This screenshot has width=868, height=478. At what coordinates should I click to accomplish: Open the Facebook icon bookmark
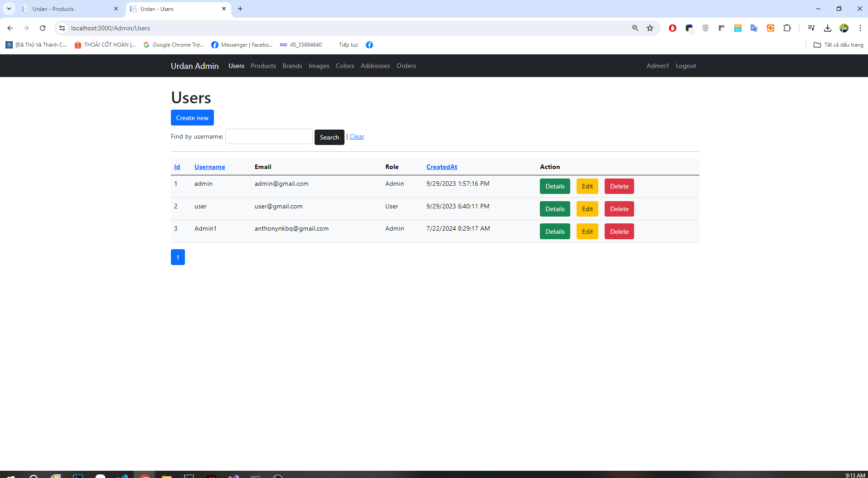[x=369, y=45]
